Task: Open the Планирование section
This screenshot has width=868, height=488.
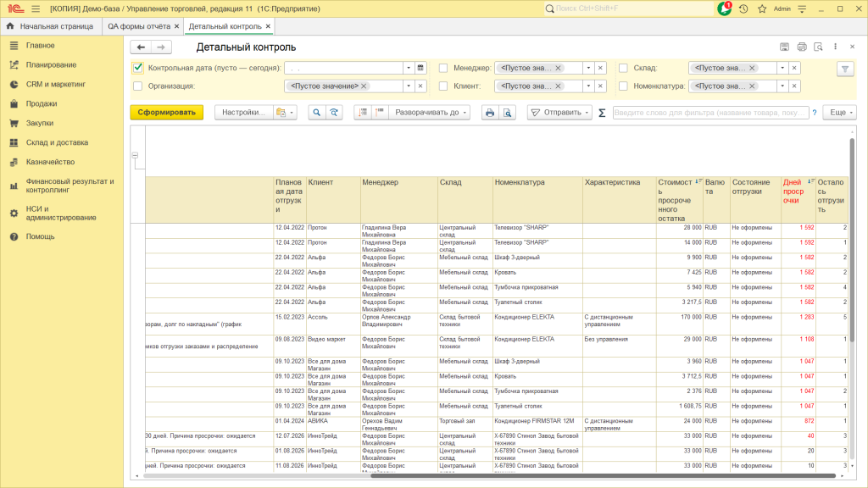Action: pos(51,64)
